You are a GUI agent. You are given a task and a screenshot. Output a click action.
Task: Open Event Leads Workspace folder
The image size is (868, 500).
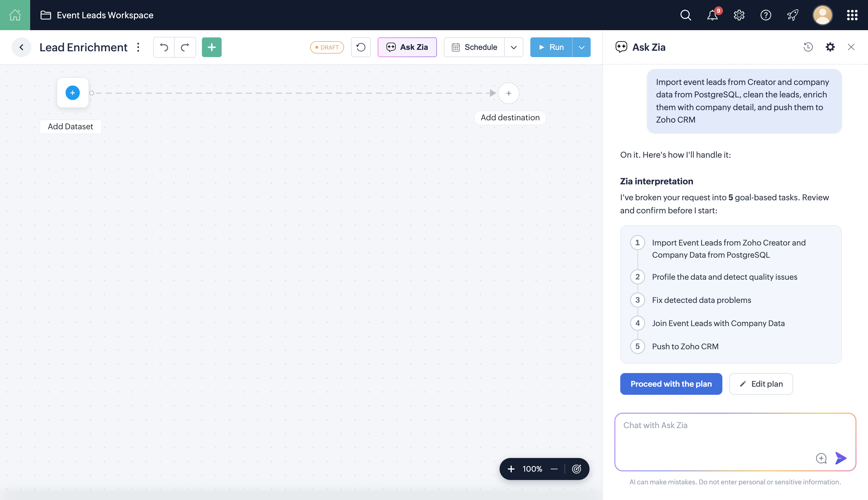point(97,15)
